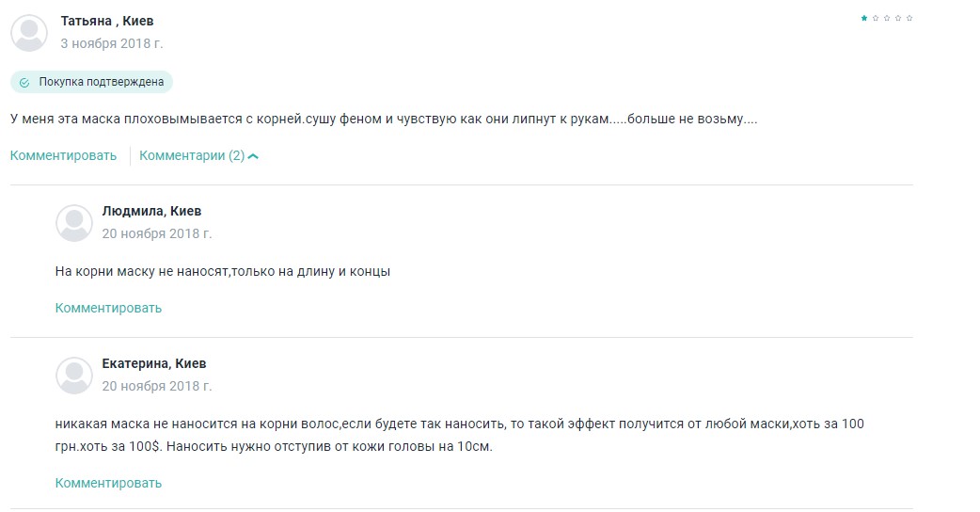980x512 pixels.
Task: Click the third rating star
Action: 887,18
